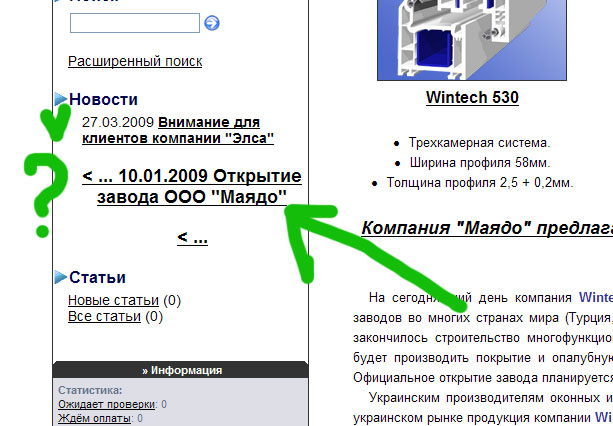Open the Ждём оплаты statistics link
The image size is (613, 426).
[x=94, y=419]
